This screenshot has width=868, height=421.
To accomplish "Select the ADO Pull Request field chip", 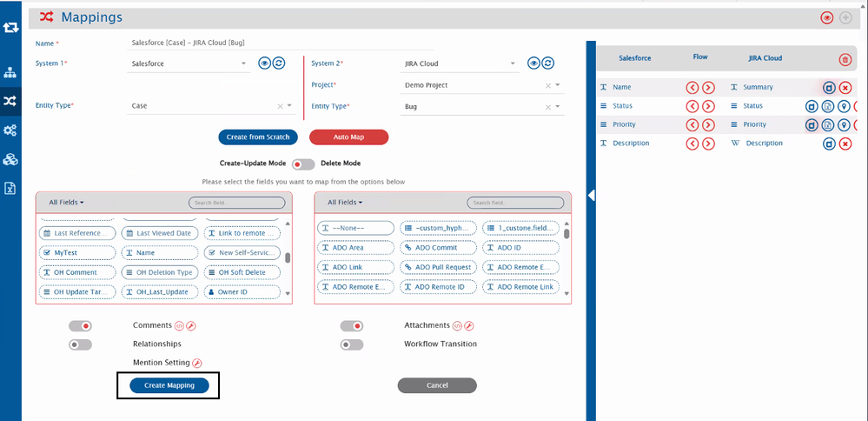I will click(438, 268).
